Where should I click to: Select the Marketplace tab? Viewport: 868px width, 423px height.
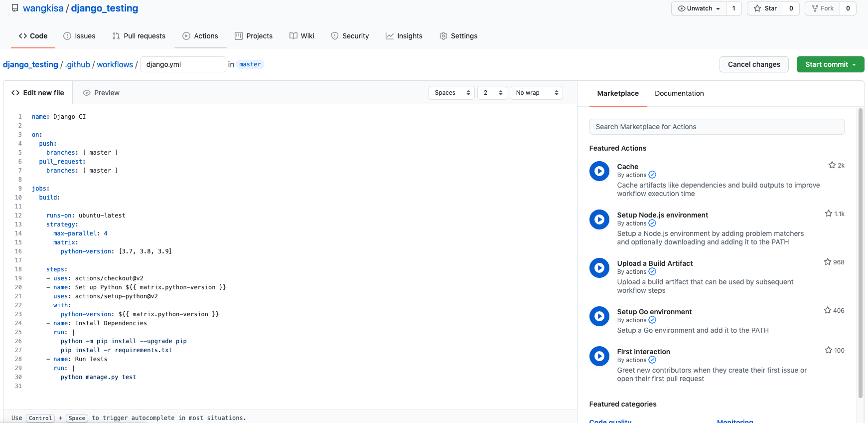tap(618, 93)
